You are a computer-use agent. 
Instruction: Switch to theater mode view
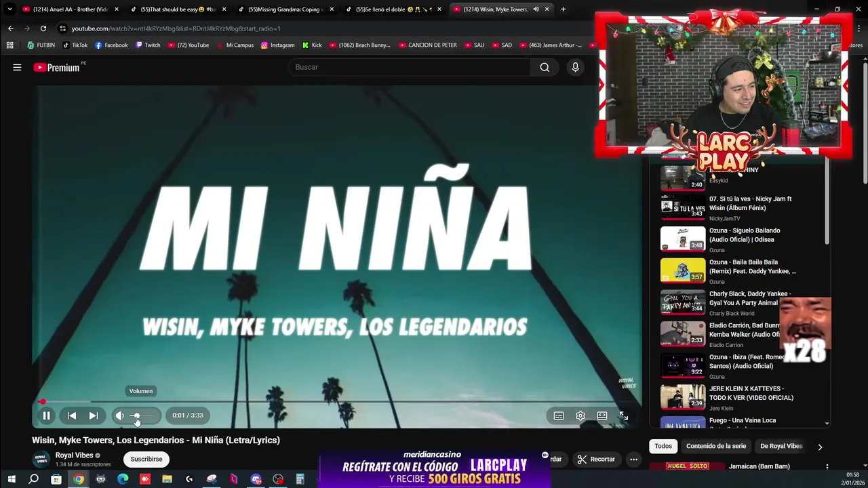pos(602,415)
